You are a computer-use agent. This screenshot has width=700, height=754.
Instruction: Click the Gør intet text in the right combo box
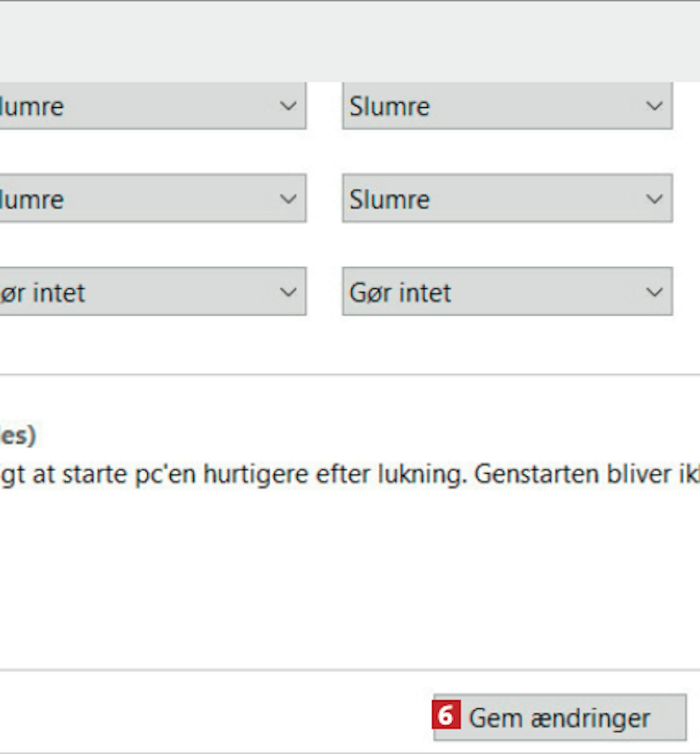400,293
